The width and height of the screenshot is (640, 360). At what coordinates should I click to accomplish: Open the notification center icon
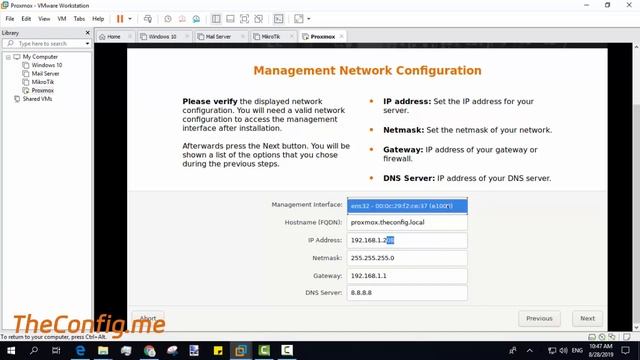[626, 351]
